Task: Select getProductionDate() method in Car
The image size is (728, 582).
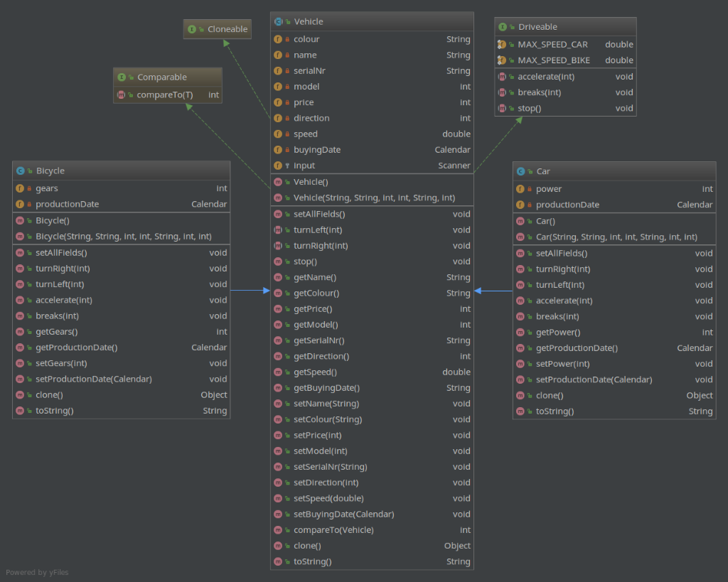Action: pyautogui.click(x=614, y=348)
